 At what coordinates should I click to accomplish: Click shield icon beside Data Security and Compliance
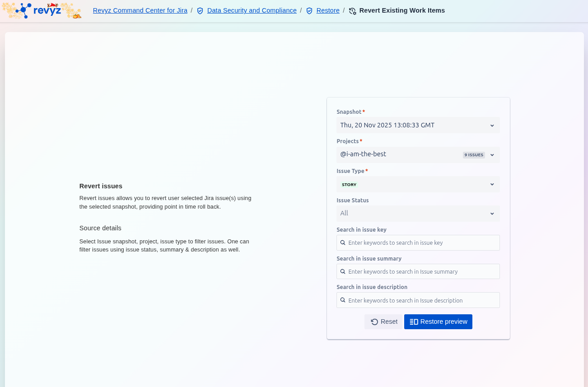pyautogui.click(x=200, y=11)
